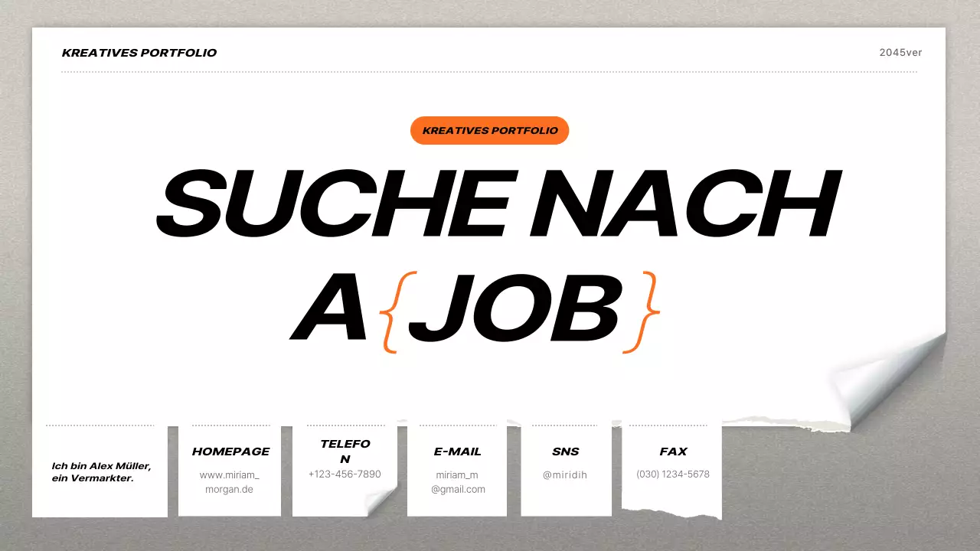980x551 pixels.
Task: Click the word NACH in the headline
Action: 689,203
